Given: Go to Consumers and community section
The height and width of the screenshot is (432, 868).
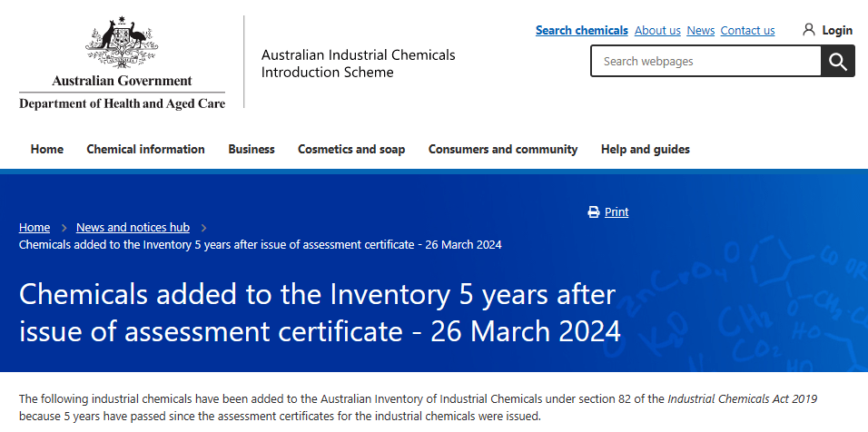Looking at the screenshot, I should pos(503,150).
